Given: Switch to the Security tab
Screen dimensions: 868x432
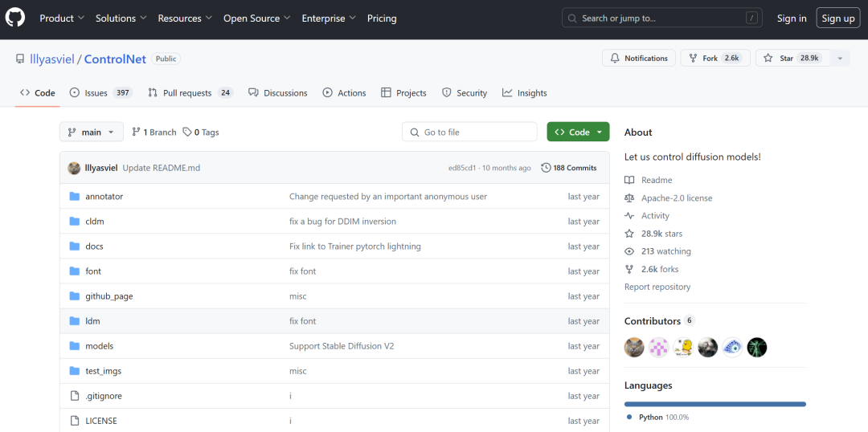Looking at the screenshot, I should coord(465,93).
